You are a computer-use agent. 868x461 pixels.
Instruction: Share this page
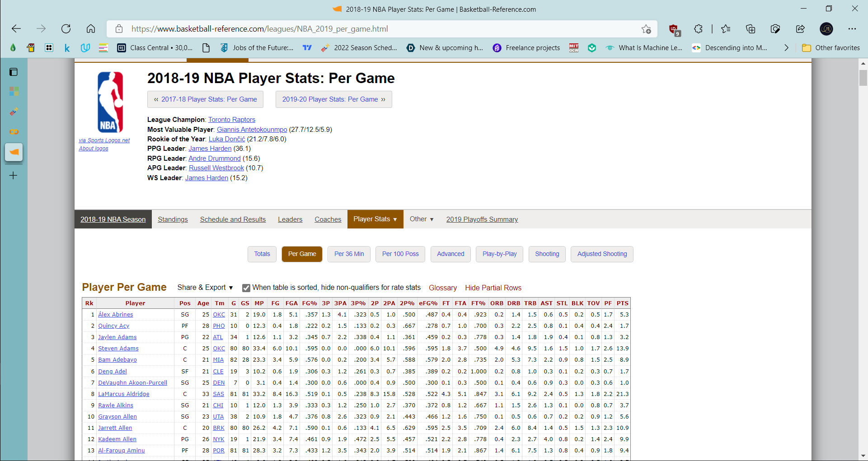pyautogui.click(x=800, y=29)
